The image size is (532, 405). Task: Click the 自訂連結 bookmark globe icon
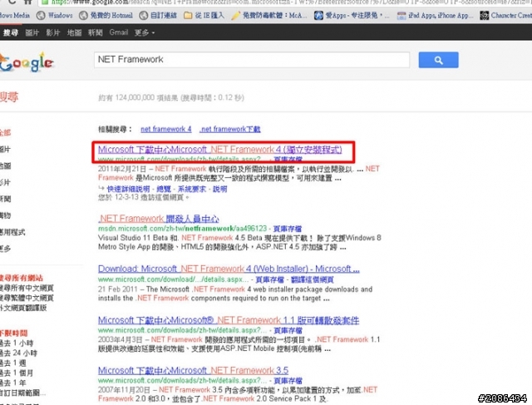[144, 15]
